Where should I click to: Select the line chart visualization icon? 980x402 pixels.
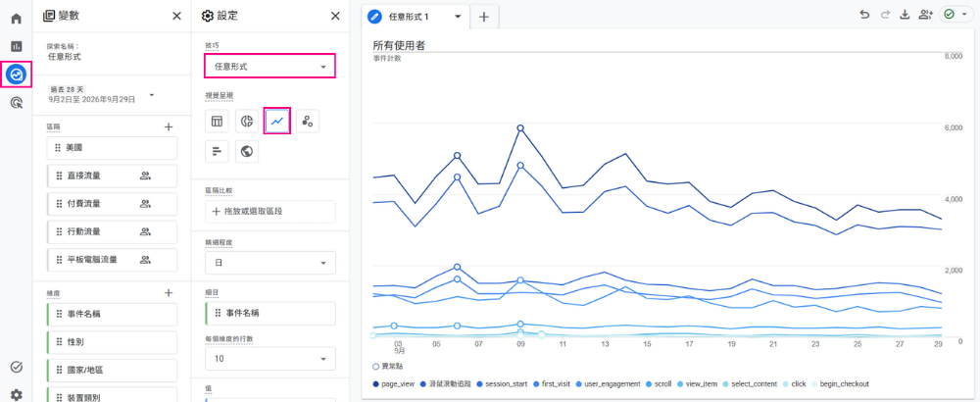(277, 122)
